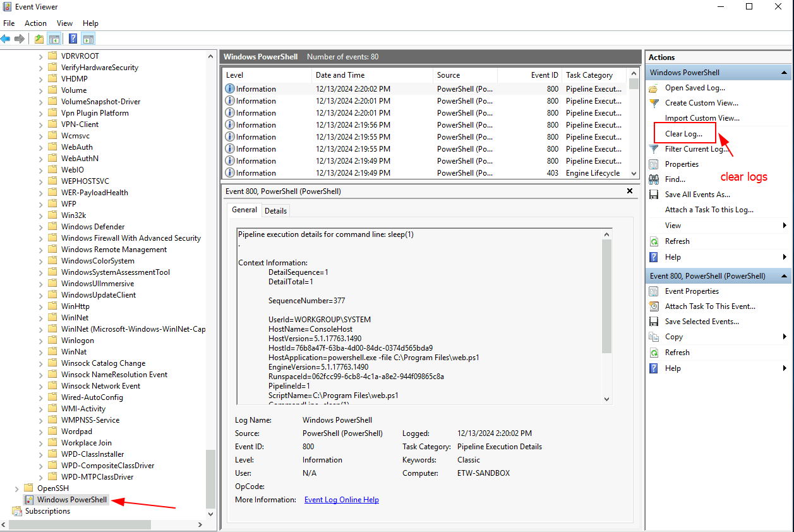Collapse the Windows PowerShell actions section
The width and height of the screenshot is (794, 532).
coord(785,73)
